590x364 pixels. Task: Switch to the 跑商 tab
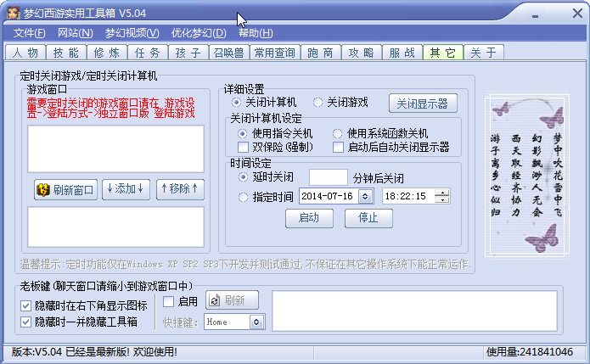[x=321, y=53]
